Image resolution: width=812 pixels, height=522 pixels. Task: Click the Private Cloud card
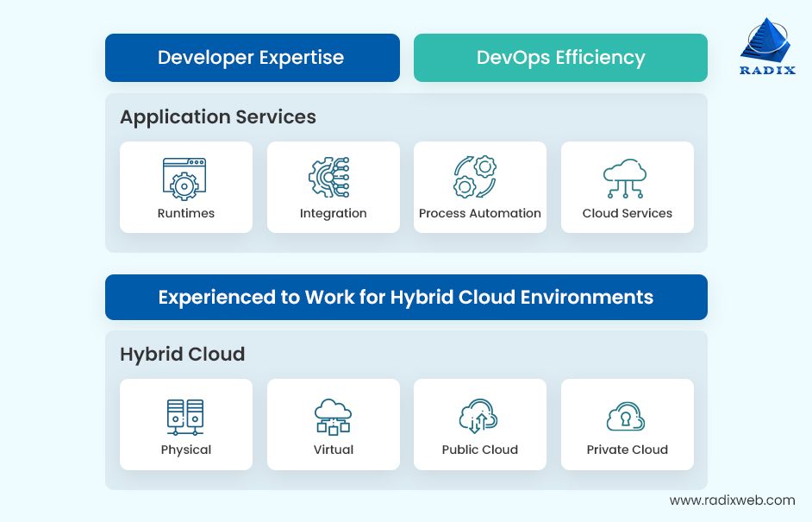(x=627, y=424)
